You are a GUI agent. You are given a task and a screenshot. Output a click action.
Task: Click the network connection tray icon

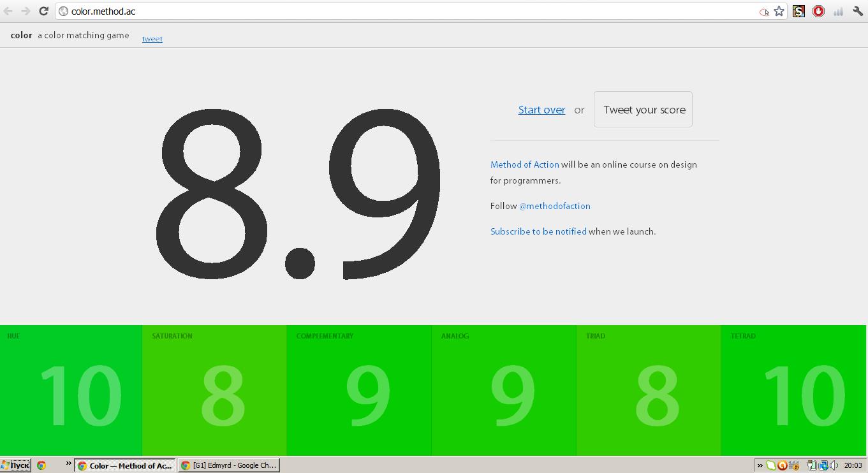(x=823, y=465)
